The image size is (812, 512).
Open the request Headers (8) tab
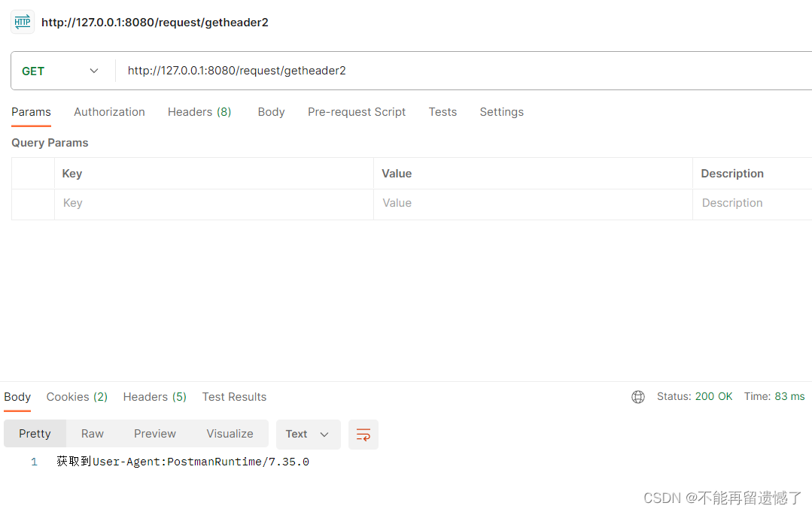(x=199, y=112)
